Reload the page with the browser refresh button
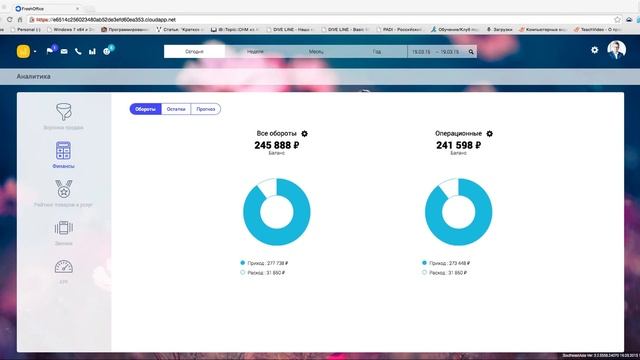The width and height of the screenshot is (640, 360). coord(9,20)
